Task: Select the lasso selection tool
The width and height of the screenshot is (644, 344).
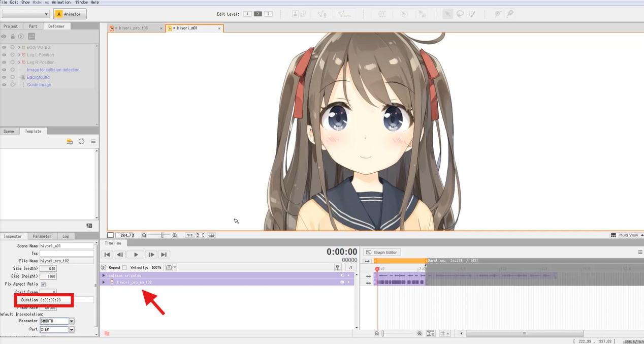Action: (460, 14)
